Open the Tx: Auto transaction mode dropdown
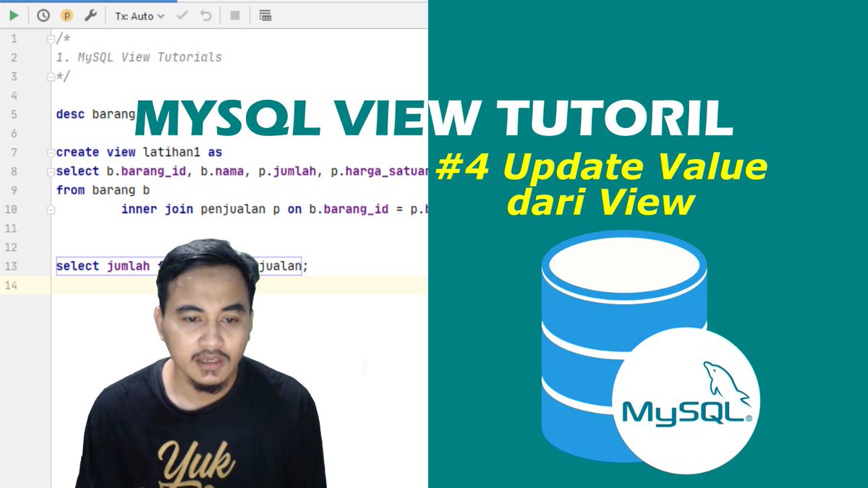The height and width of the screenshot is (488, 868). click(140, 15)
